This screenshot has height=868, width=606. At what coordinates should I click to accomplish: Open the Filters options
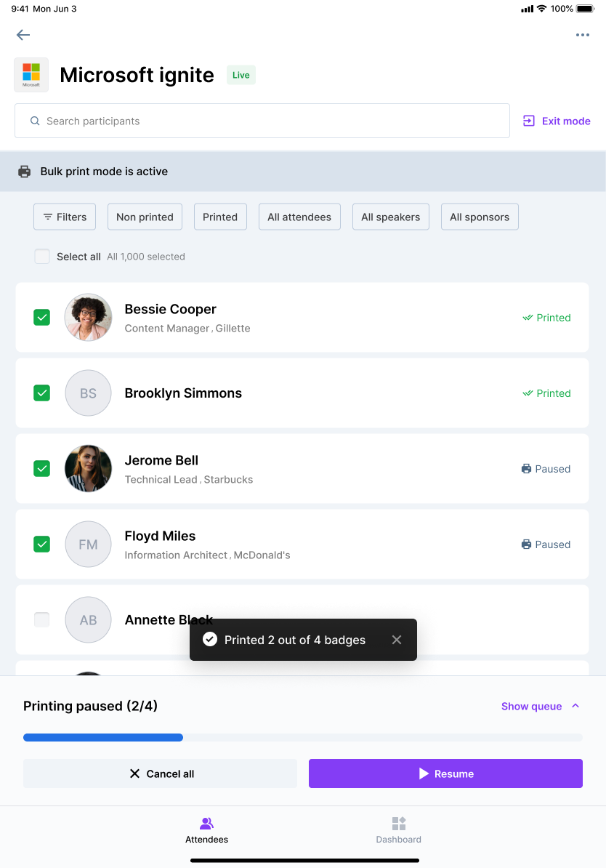[65, 217]
